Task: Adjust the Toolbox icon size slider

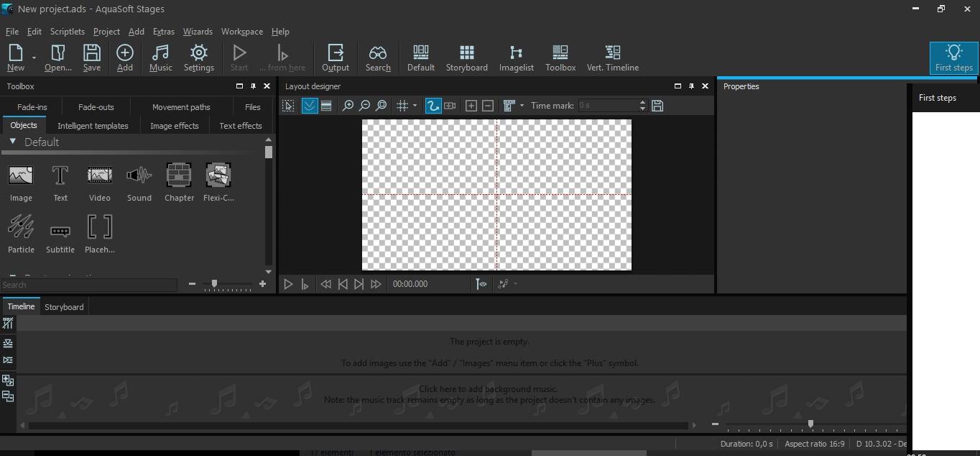Action: tap(227, 285)
